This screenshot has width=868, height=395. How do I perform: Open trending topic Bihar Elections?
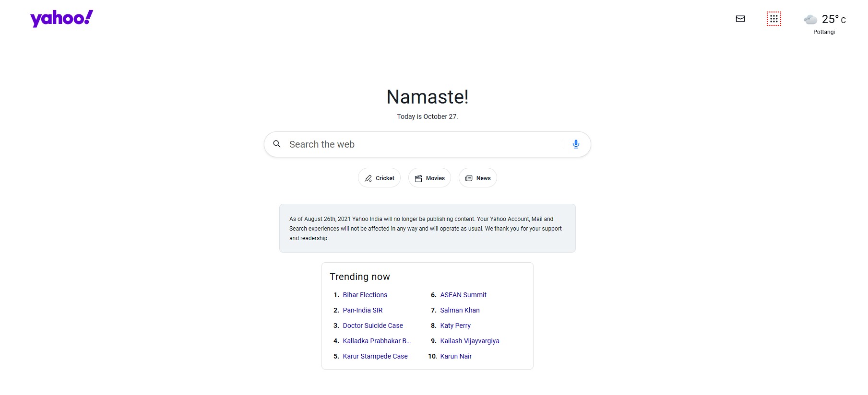[x=365, y=295]
